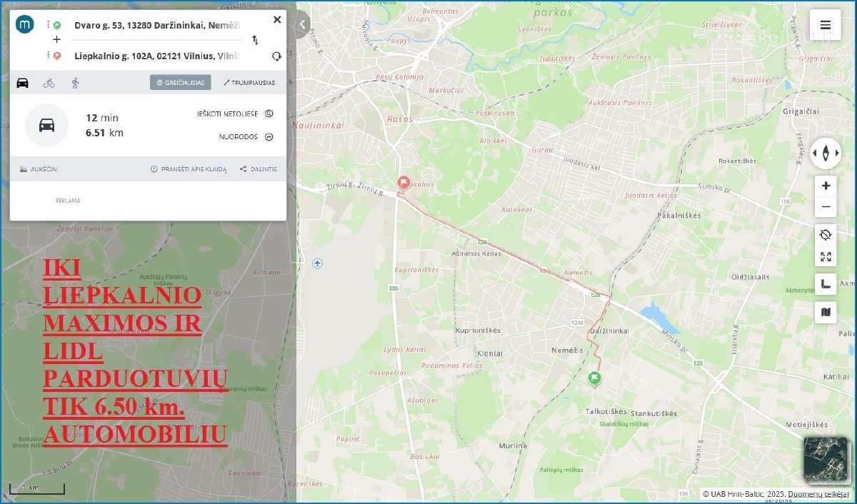The width and height of the screenshot is (857, 504).
Task: Open the hamburger menu at top right
Action: coord(825,25)
